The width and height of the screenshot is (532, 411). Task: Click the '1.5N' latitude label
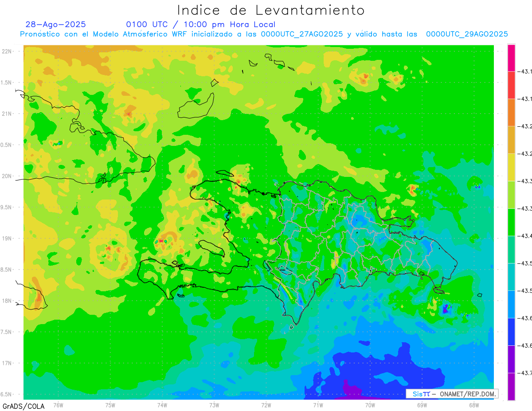pyautogui.click(x=7, y=82)
